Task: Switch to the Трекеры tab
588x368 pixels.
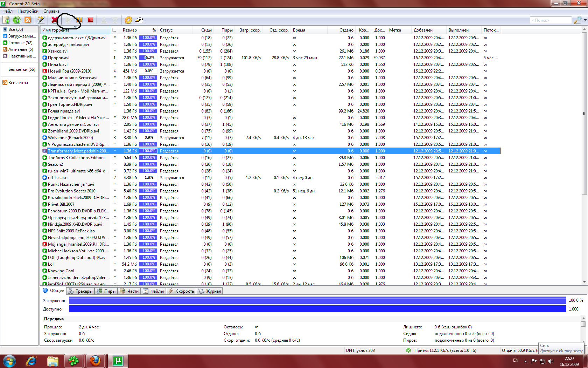Action: click(80, 291)
